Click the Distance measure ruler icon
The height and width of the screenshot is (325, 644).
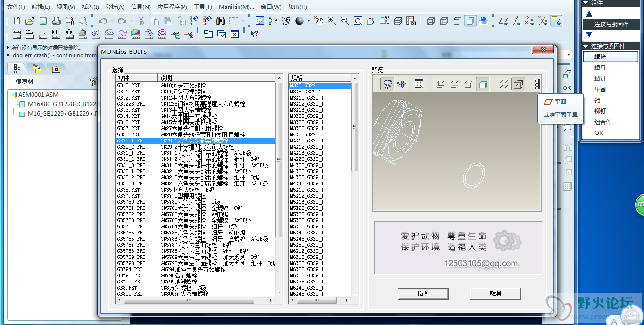coord(17,34)
